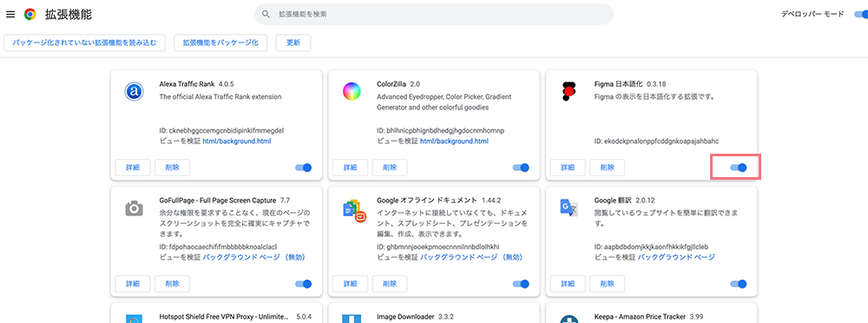
Task: Switch off Google オフライン ドキュメント extension
Action: 521,284
